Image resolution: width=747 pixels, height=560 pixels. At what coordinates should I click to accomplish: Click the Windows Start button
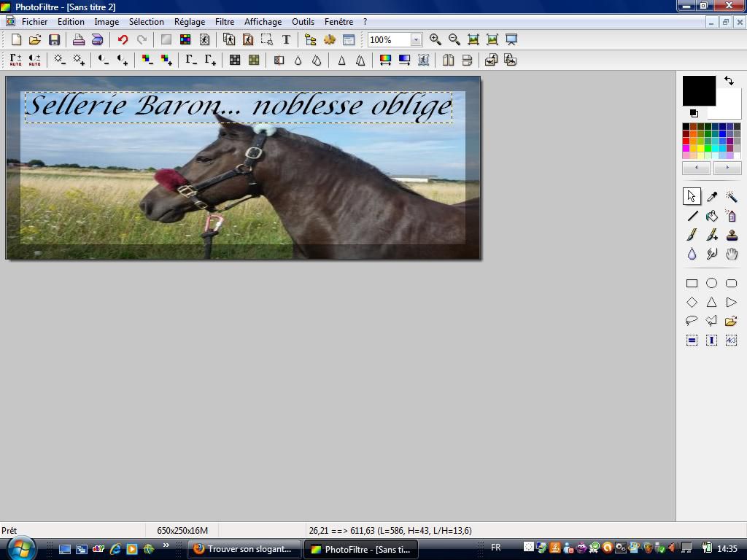pyautogui.click(x=20, y=548)
